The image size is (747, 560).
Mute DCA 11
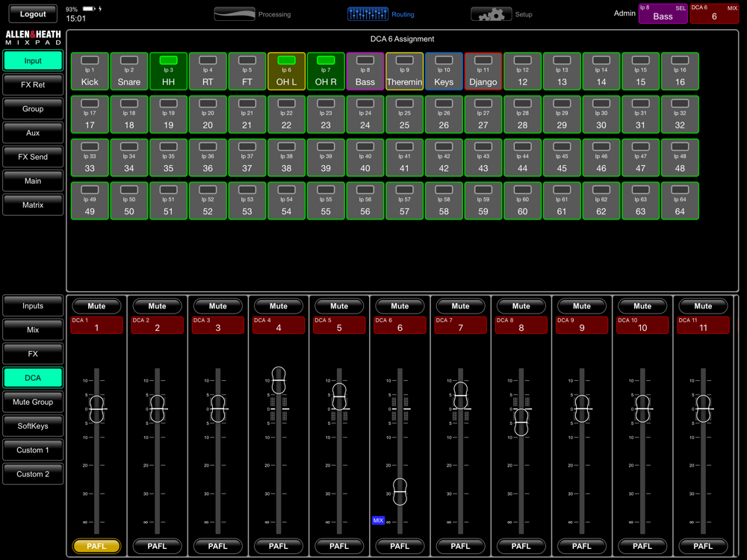(703, 306)
